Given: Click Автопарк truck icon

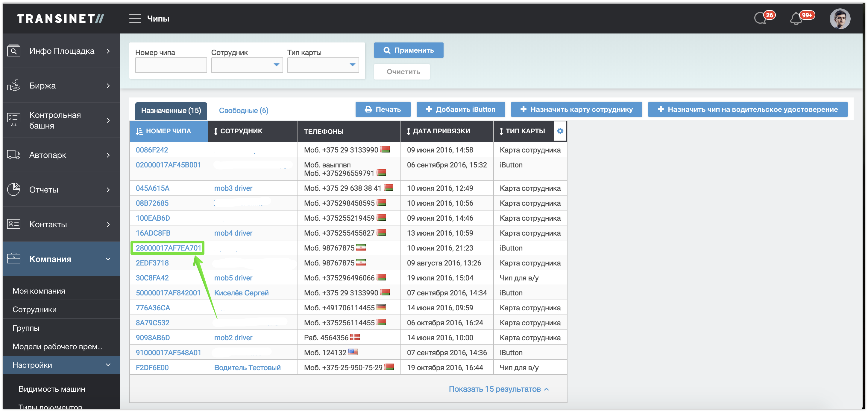Looking at the screenshot, I should (x=14, y=155).
